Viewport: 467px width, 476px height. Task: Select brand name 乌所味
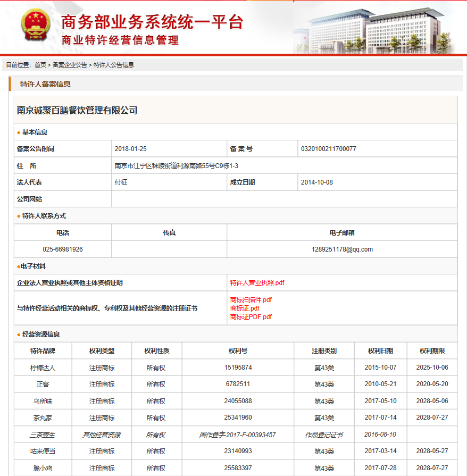click(43, 402)
